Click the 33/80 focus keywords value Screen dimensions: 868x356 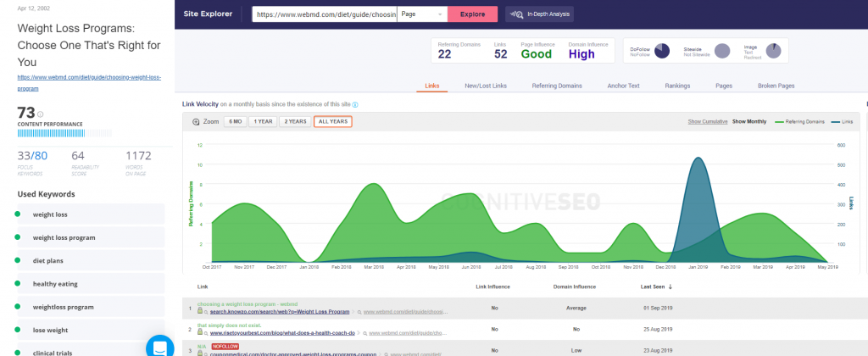point(32,156)
